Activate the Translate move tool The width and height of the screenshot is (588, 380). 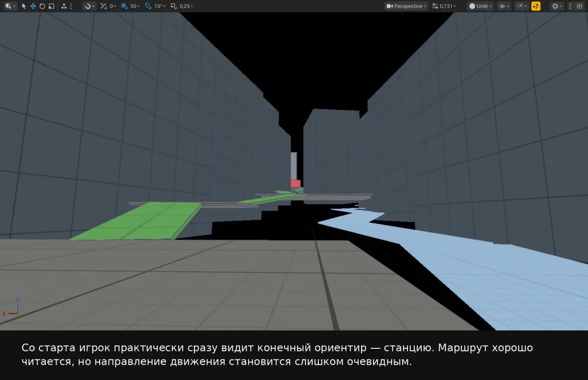[x=33, y=6]
